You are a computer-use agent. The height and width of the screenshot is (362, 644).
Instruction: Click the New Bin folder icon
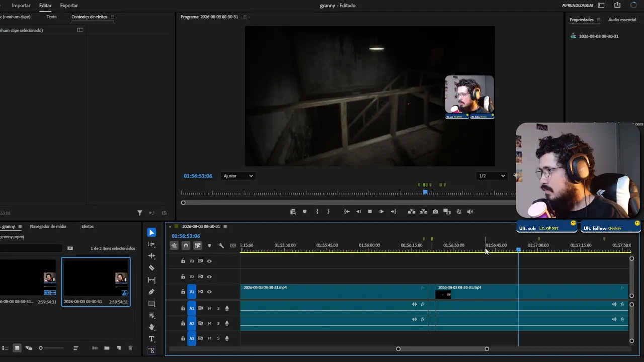point(107,348)
